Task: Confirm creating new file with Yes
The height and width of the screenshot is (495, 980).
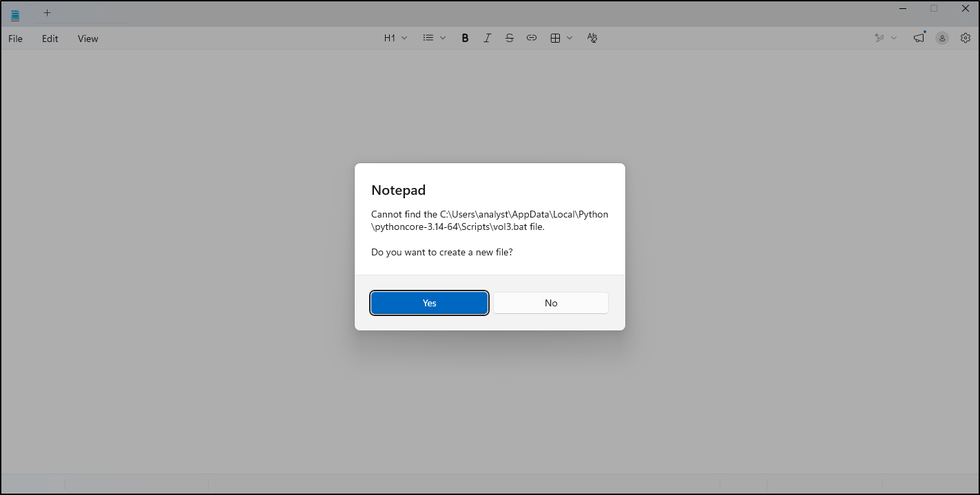Action: click(430, 303)
